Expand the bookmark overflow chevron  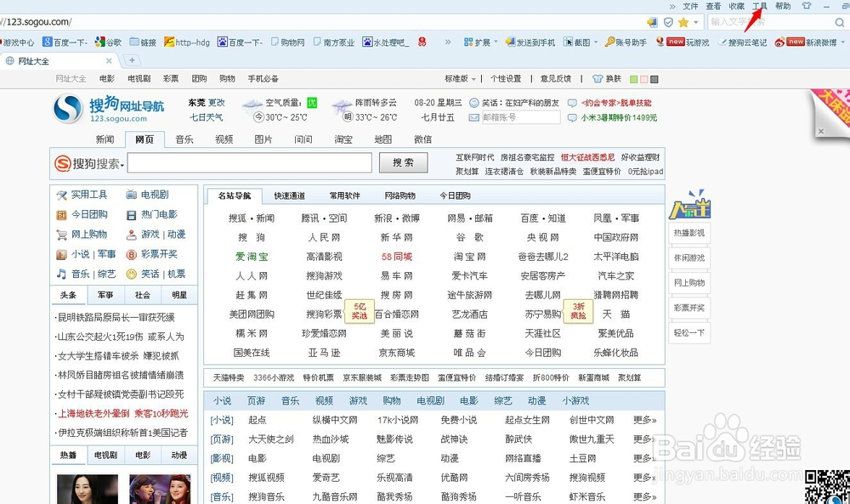(449, 40)
